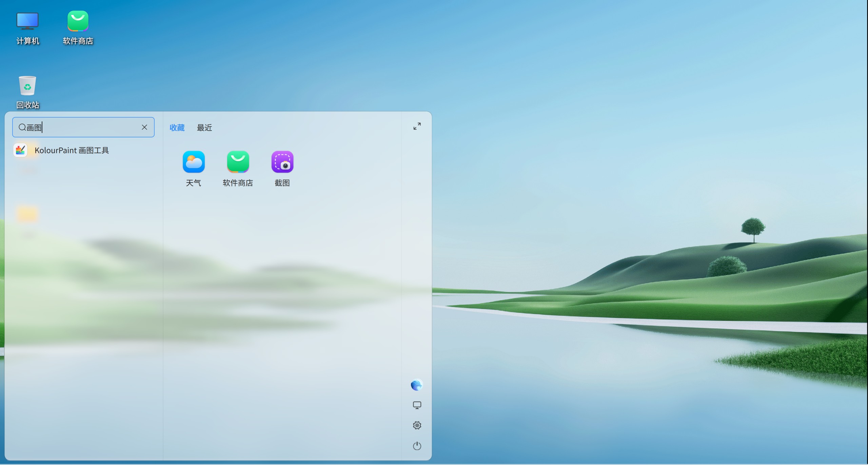868x465 pixels.
Task: Click the 截图 label text
Action: click(282, 183)
